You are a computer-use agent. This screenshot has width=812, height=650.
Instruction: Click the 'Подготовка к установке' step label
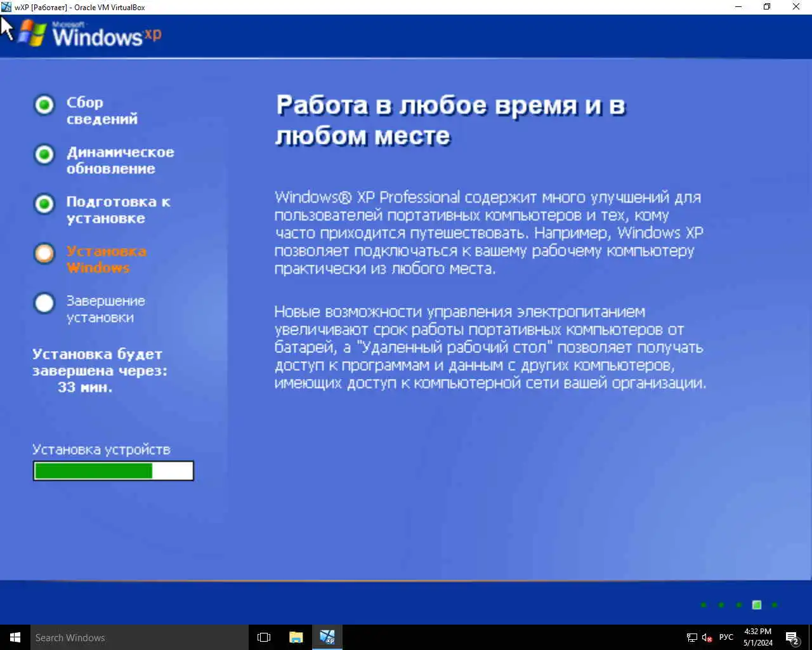118,209
